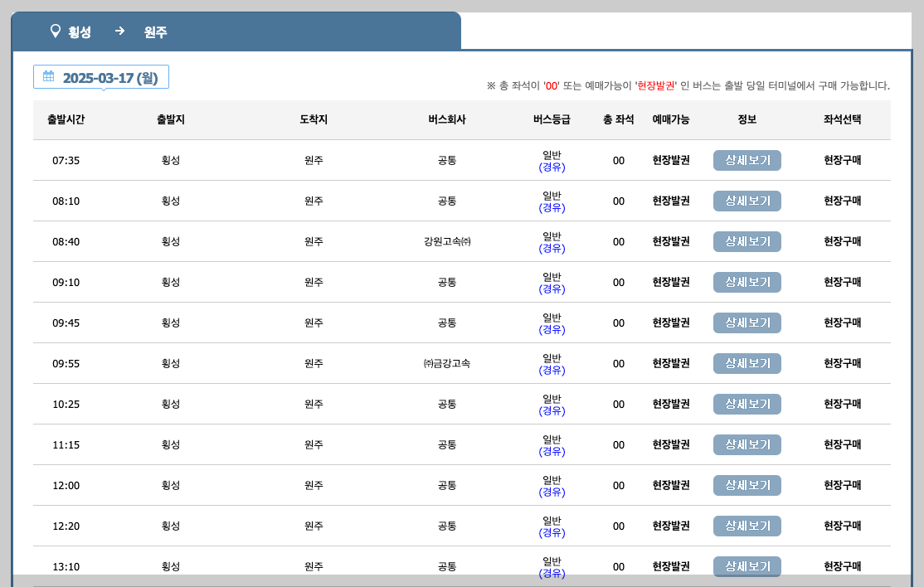
Task: Click 상세보기 for the 09:45 departure
Action: coord(746,323)
